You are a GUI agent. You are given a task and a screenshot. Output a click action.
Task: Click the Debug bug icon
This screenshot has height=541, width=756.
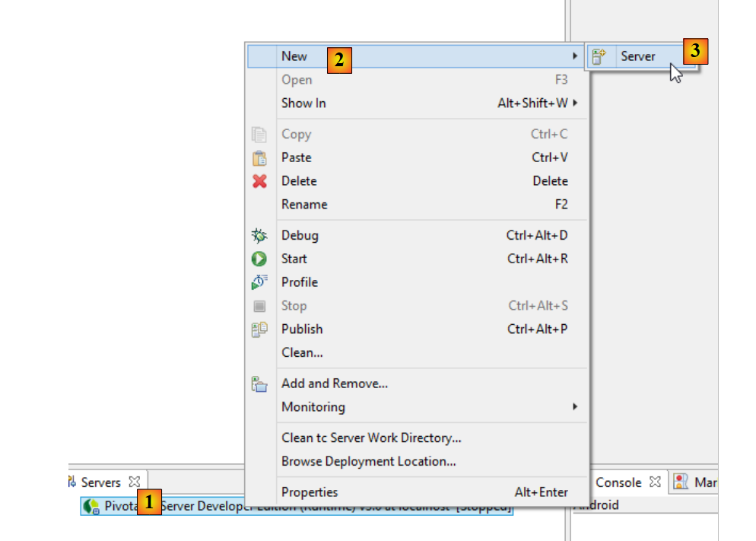click(x=259, y=236)
